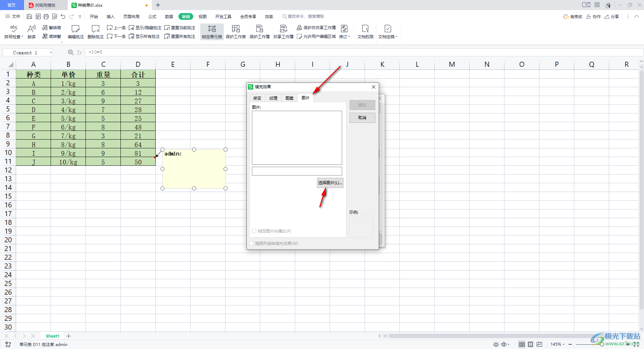
Task: Click the formula bar showing =10*5
Action: (364, 52)
